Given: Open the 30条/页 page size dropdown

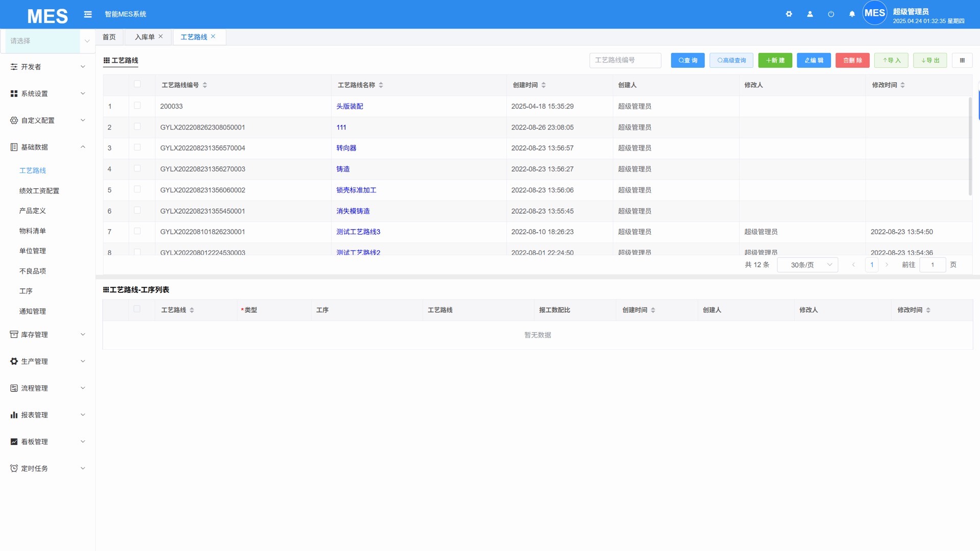Looking at the screenshot, I should coord(807,265).
